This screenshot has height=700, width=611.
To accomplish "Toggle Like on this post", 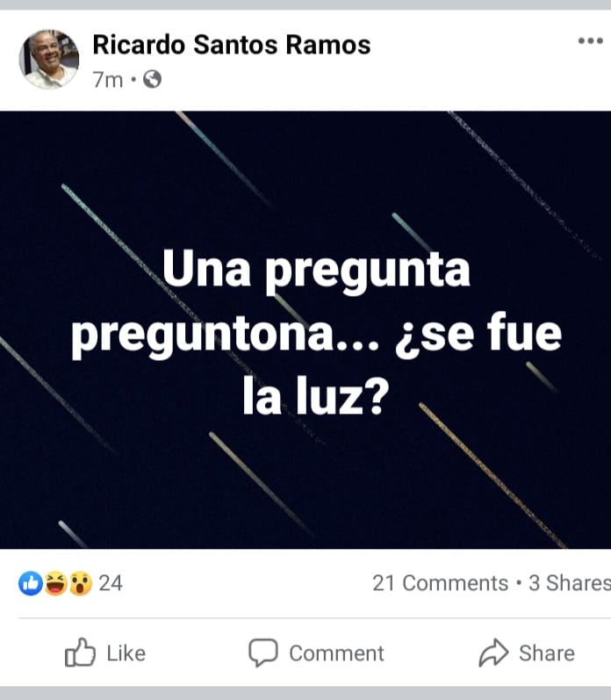I will tap(105, 653).
